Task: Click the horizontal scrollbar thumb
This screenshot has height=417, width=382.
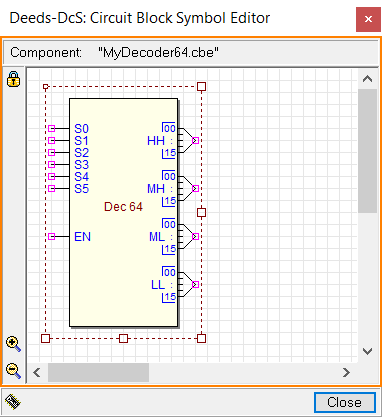Action: (x=98, y=372)
